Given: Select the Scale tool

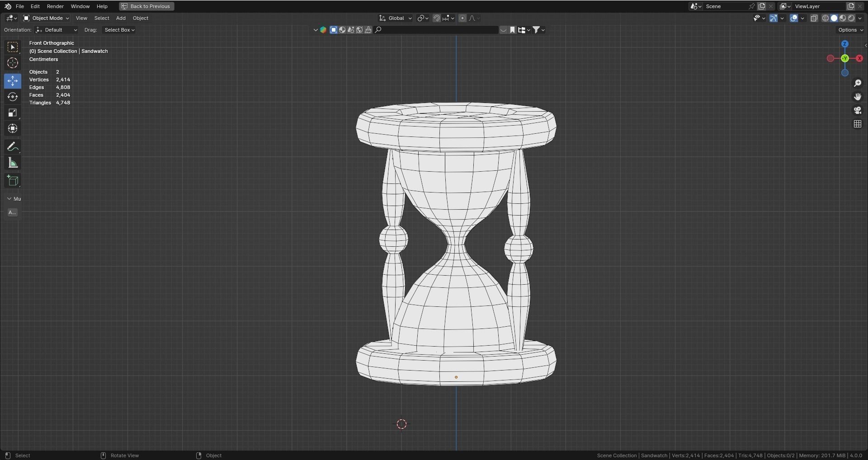Looking at the screenshot, I should pyautogui.click(x=13, y=113).
